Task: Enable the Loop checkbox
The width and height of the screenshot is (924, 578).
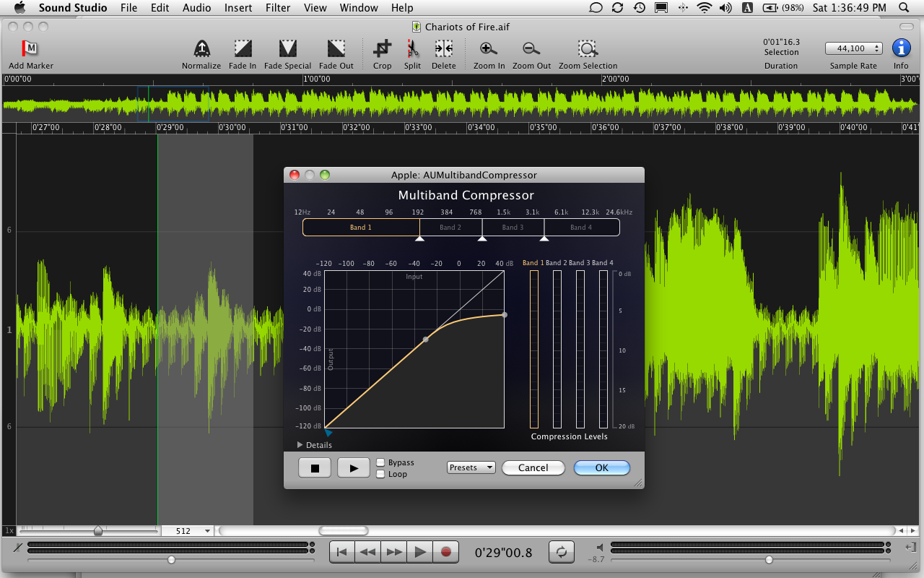Action: (x=380, y=474)
